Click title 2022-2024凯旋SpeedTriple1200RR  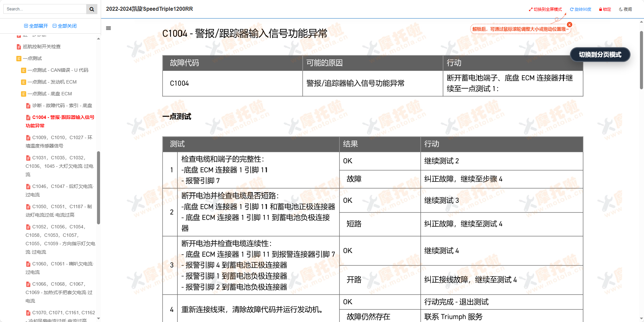click(150, 9)
